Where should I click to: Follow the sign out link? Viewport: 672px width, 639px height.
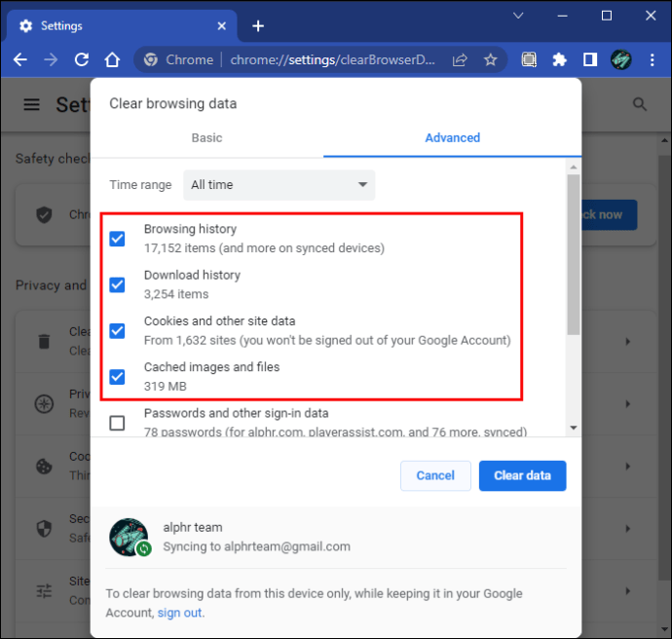[x=180, y=613]
